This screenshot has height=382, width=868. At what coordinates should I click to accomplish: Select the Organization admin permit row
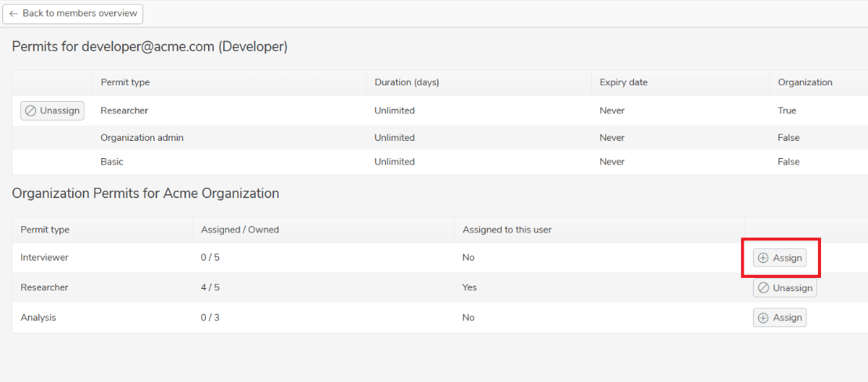pos(440,138)
